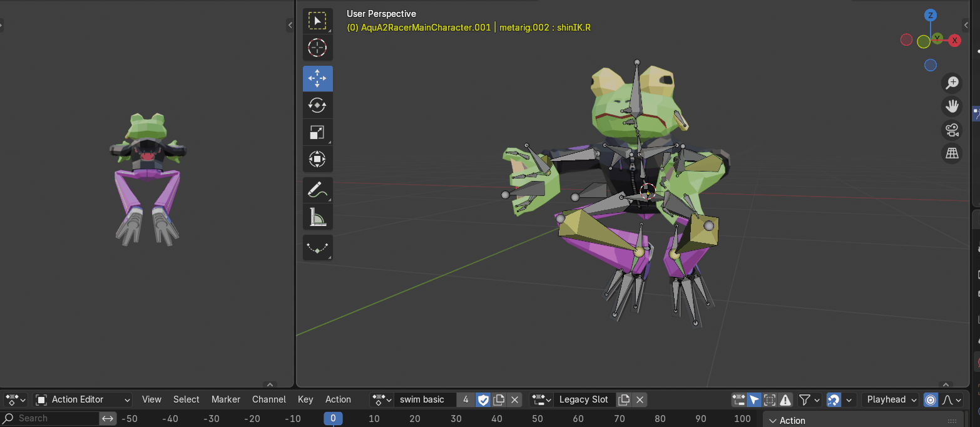Select the Rotate tool
Screen dimensions: 980x427
click(x=317, y=105)
